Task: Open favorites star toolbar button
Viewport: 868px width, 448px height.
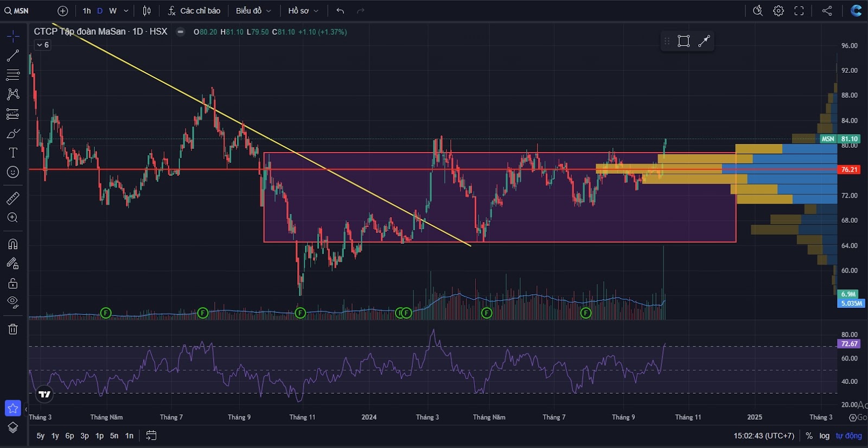Action: click(x=13, y=408)
